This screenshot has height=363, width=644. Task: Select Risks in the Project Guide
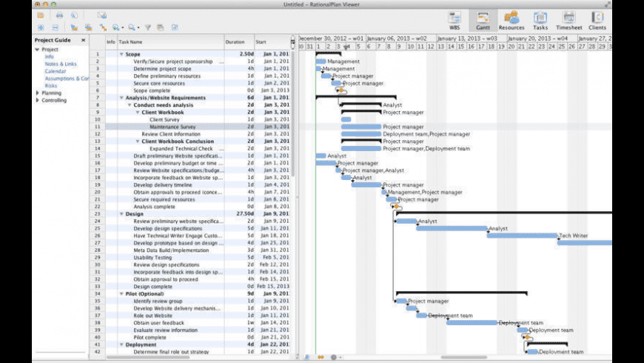(x=51, y=85)
